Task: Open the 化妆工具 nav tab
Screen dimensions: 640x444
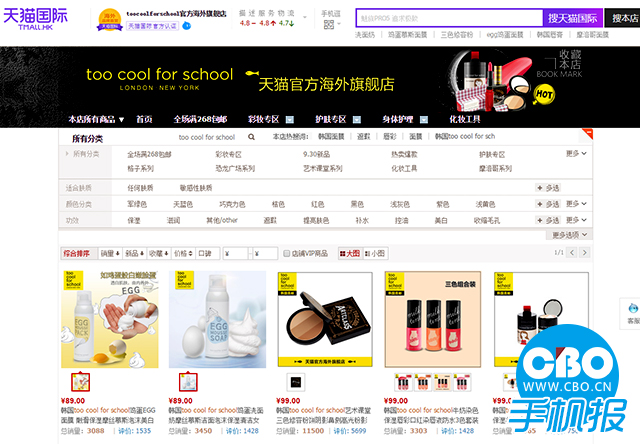Action: coord(465,119)
